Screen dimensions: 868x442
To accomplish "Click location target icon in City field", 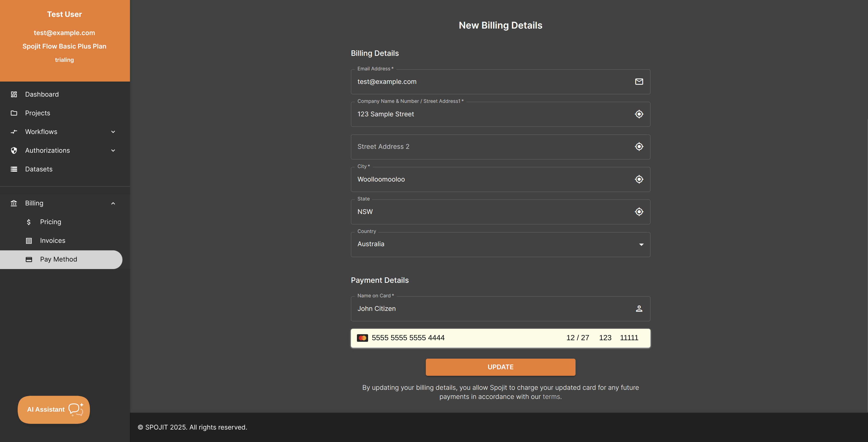I will point(639,179).
